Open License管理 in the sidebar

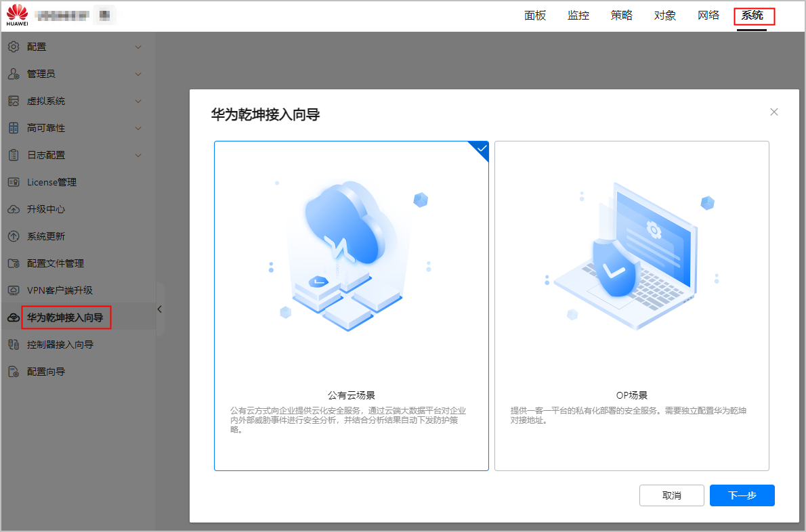click(78, 182)
